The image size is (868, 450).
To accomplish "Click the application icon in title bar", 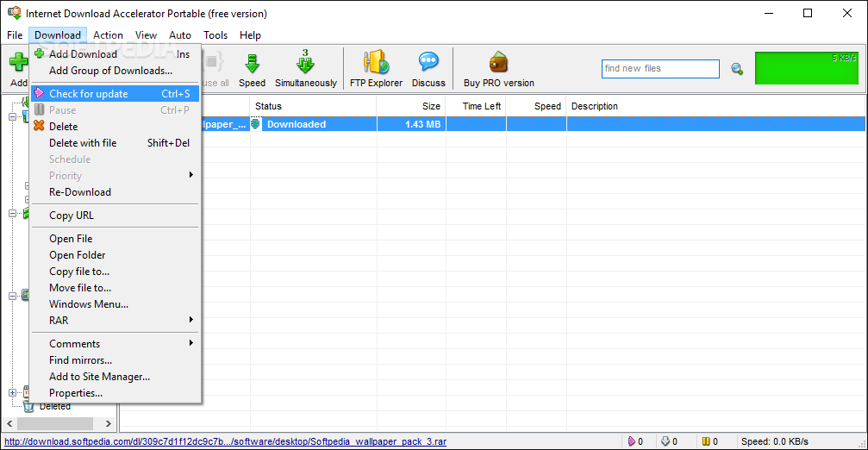I will 14,13.
